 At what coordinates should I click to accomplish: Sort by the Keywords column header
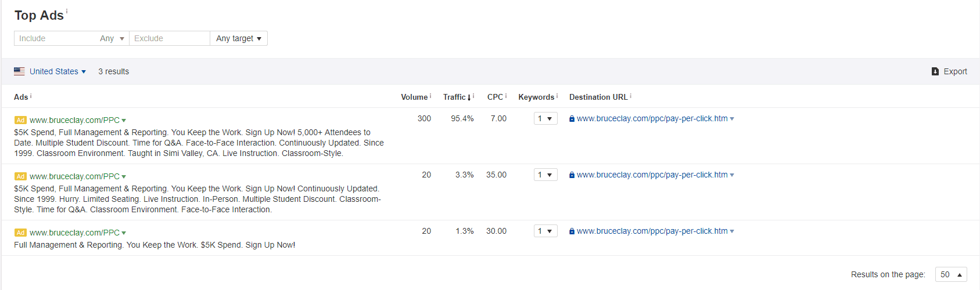click(536, 97)
